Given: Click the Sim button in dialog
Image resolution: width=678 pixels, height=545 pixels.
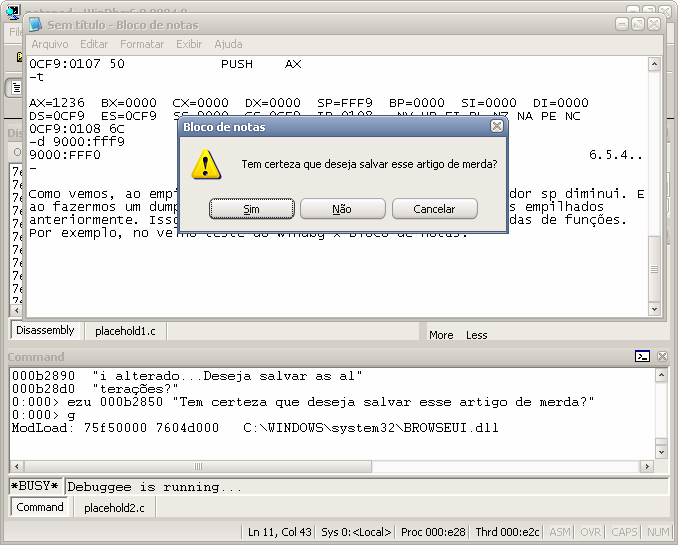Looking at the screenshot, I should coord(251,209).
